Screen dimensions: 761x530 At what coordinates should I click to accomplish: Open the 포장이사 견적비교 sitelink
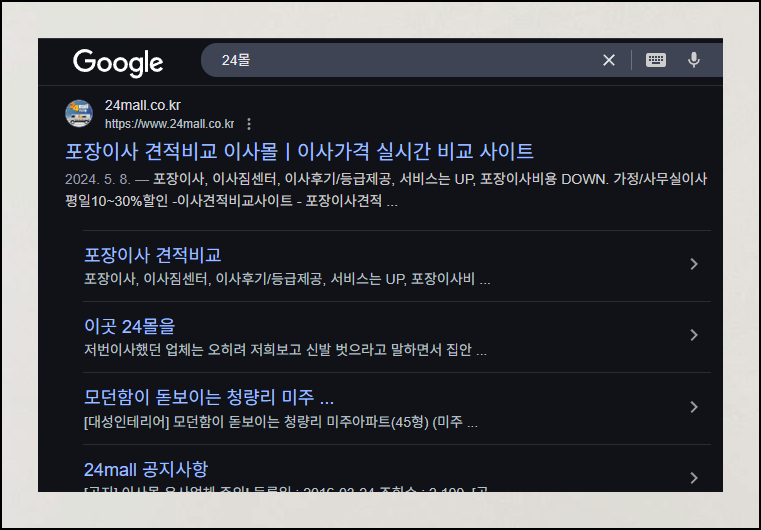[x=152, y=255]
